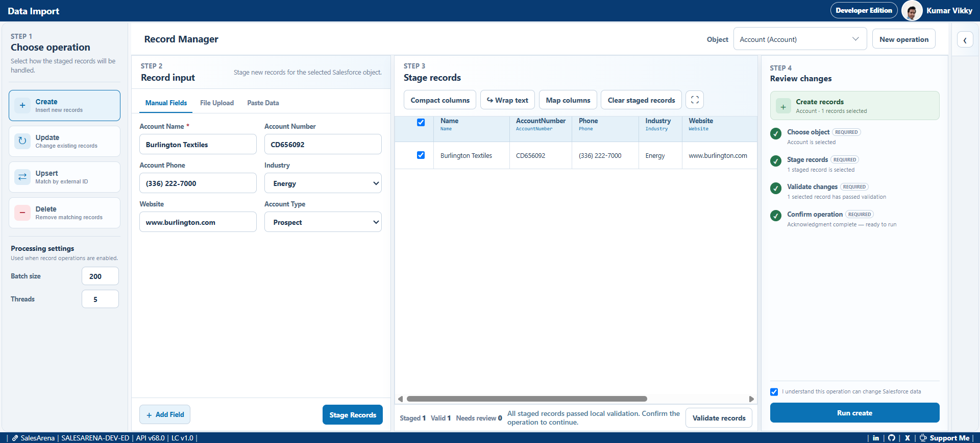
Task: Expand staged records grid to fullscreen
Action: 695,100
